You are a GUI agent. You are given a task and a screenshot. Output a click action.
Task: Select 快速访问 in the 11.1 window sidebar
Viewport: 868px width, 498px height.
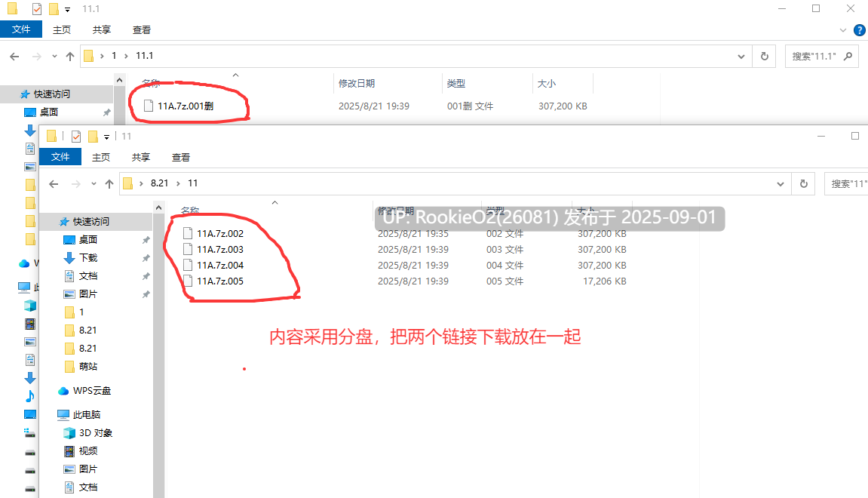click(x=51, y=94)
